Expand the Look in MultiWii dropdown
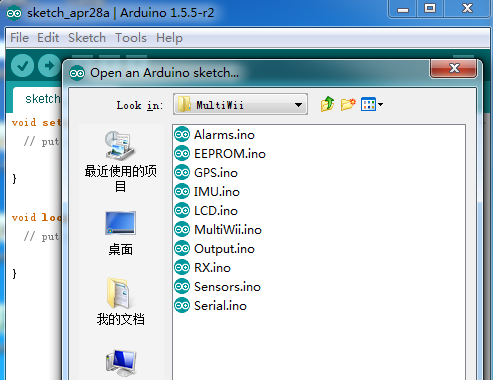The width and height of the screenshot is (493, 380). [240, 105]
